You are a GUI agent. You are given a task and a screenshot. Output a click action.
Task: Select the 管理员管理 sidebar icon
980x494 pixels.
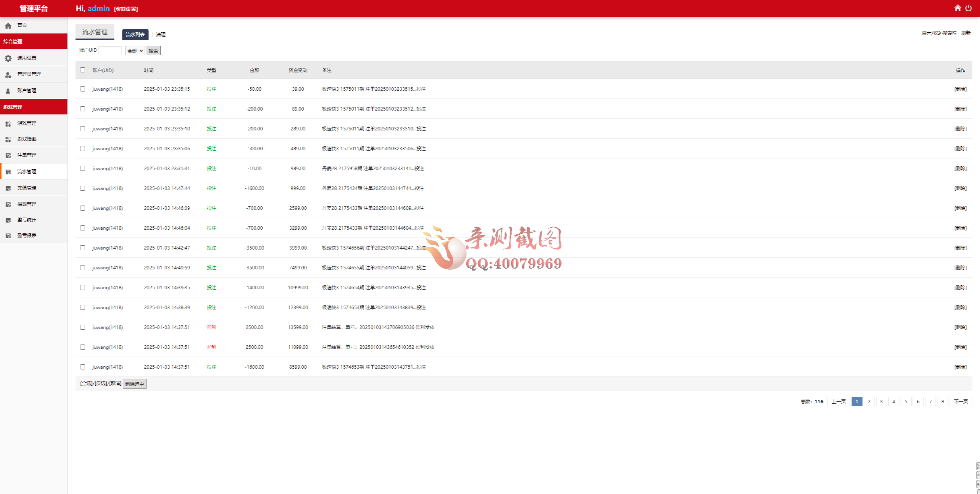tap(9, 74)
